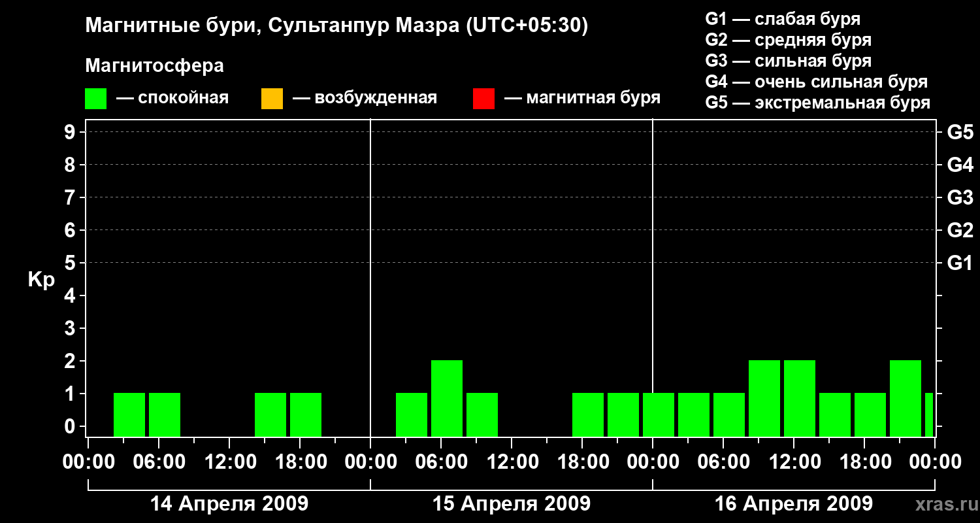980x523 pixels.
Task: Click the "G3 — сильная буря" legend line
Action: (x=789, y=61)
